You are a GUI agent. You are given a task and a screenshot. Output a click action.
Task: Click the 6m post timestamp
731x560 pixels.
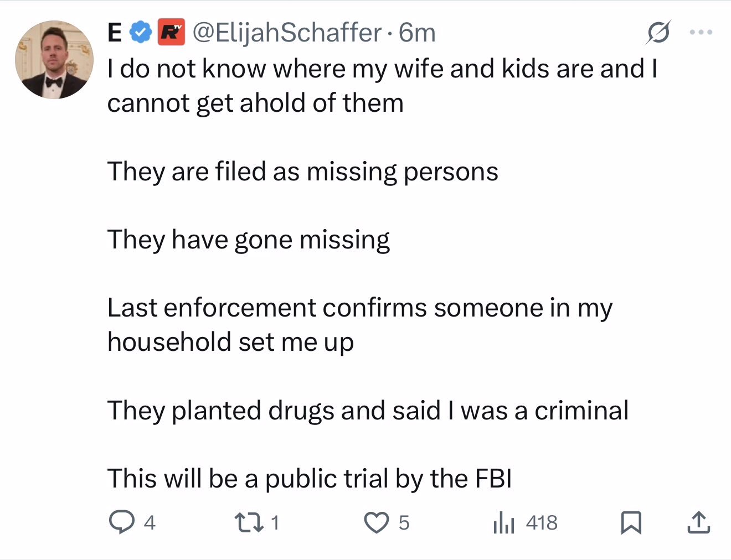coord(418,33)
